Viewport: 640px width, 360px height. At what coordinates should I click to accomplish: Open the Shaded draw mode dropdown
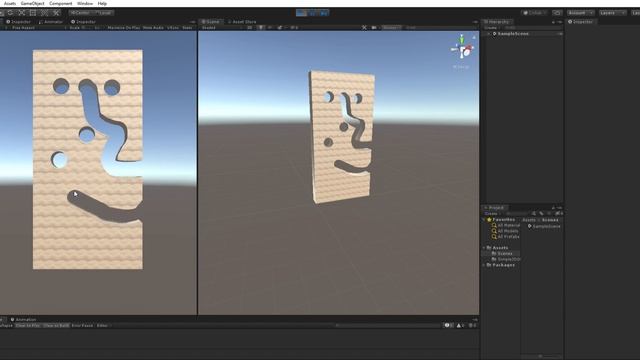(x=221, y=28)
